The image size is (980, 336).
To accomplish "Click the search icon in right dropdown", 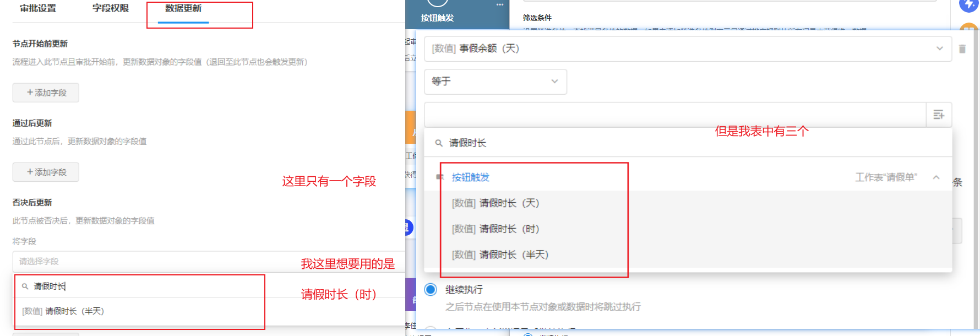I will 439,143.
